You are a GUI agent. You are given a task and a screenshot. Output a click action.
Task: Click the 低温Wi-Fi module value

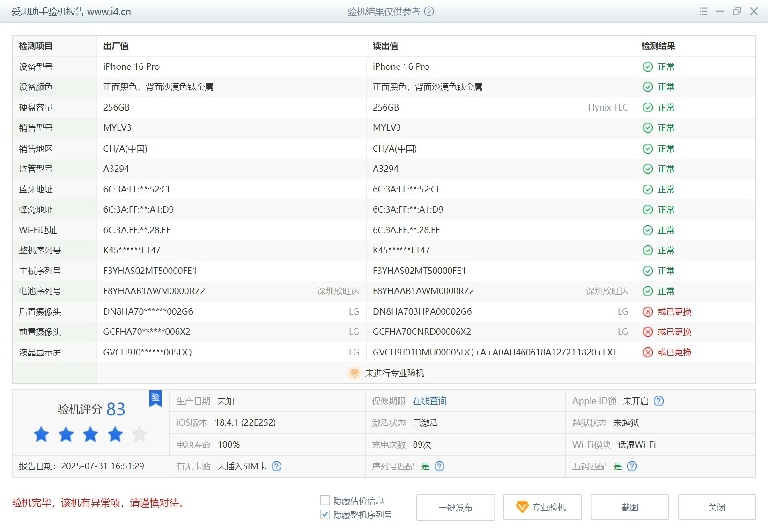[x=637, y=445]
